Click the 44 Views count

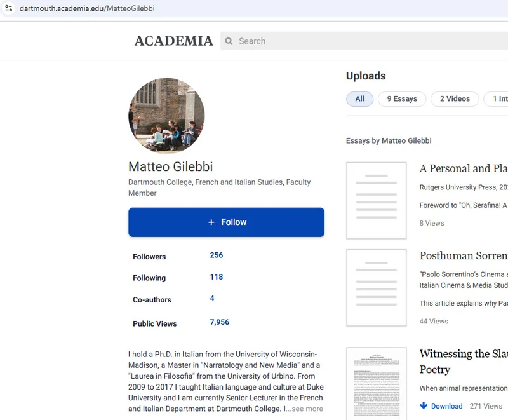pos(434,321)
